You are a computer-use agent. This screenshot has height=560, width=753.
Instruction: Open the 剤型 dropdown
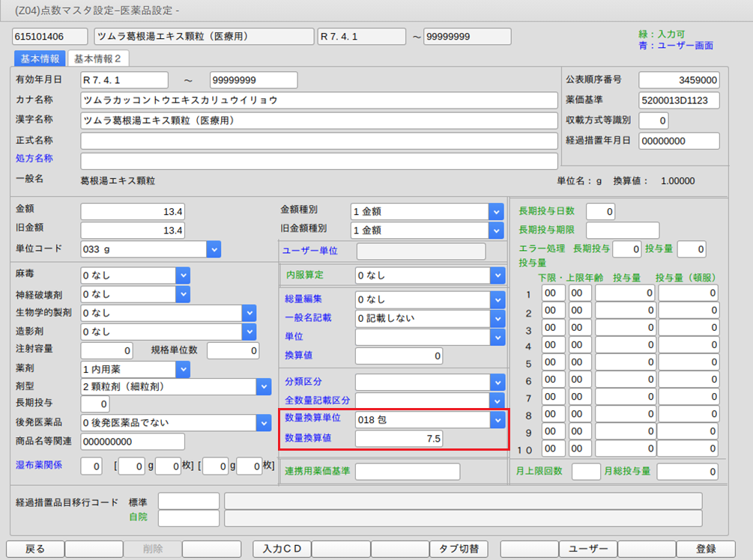coord(263,386)
